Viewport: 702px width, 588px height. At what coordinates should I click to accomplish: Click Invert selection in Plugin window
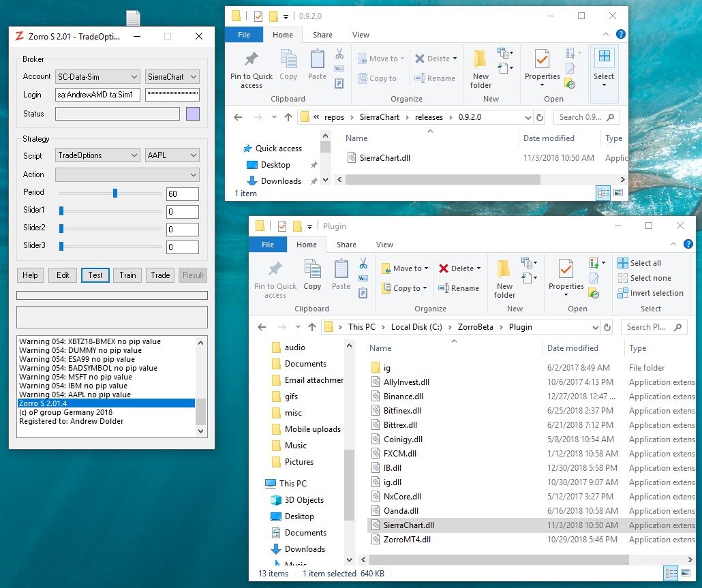(650, 293)
